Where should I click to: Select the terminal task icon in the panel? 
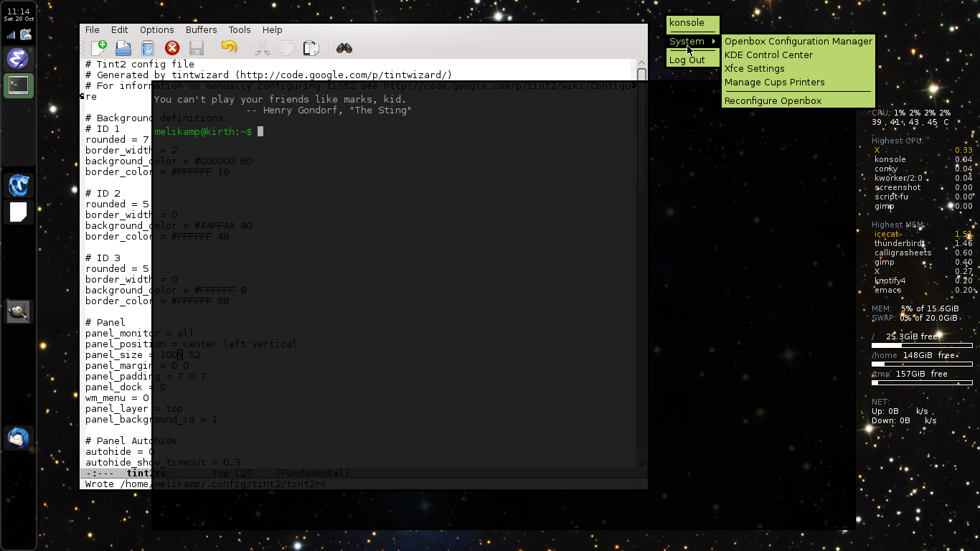tap(18, 85)
